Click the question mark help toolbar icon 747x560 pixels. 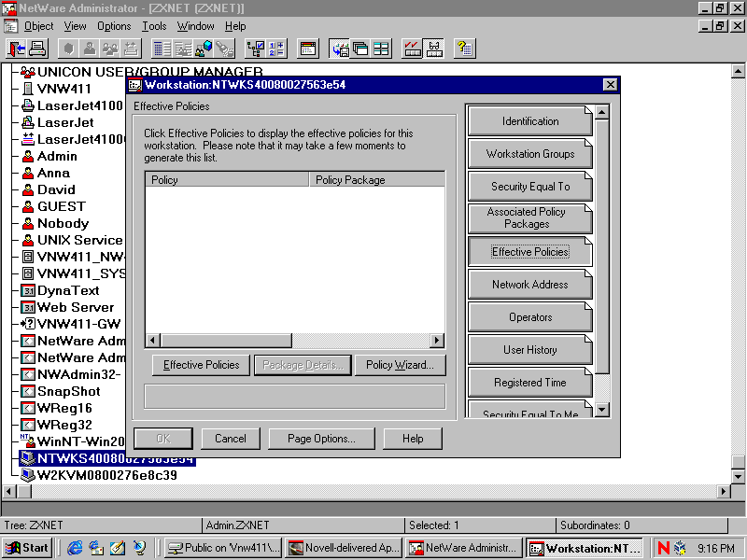pos(464,49)
